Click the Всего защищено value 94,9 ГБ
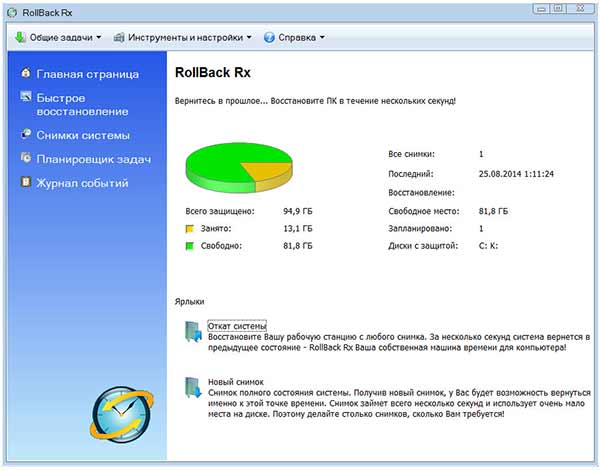The height and width of the screenshot is (470, 600). (x=298, y=211)
